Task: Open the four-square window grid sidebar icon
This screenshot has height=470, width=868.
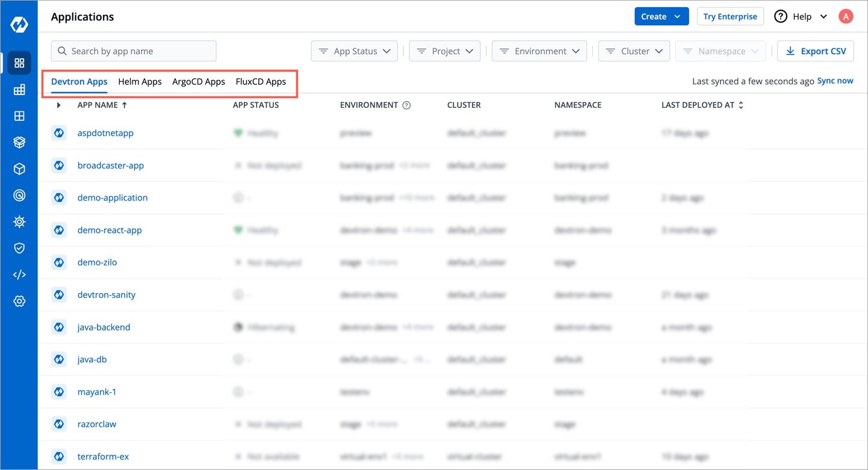Action: pos(19,116)
